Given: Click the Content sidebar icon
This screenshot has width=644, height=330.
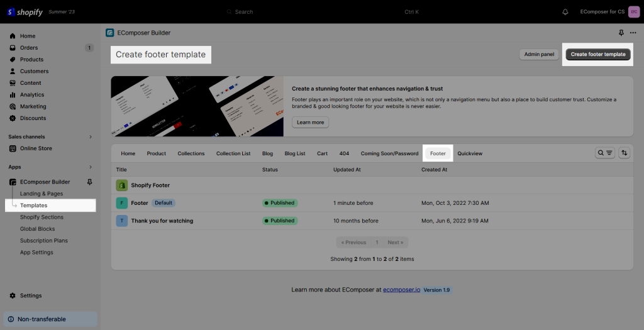Looking at the screenshot, I should [13, 83].
